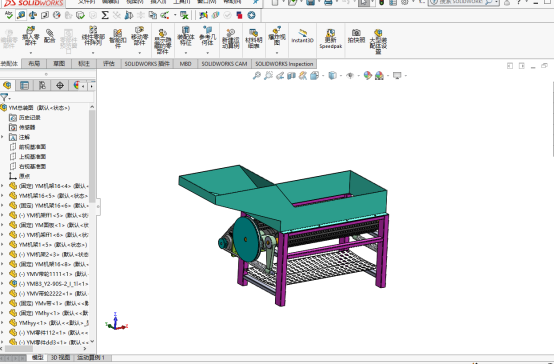554x364 pixels.
Task: Open the FeatureManager design tree tab
Action: 7,85
